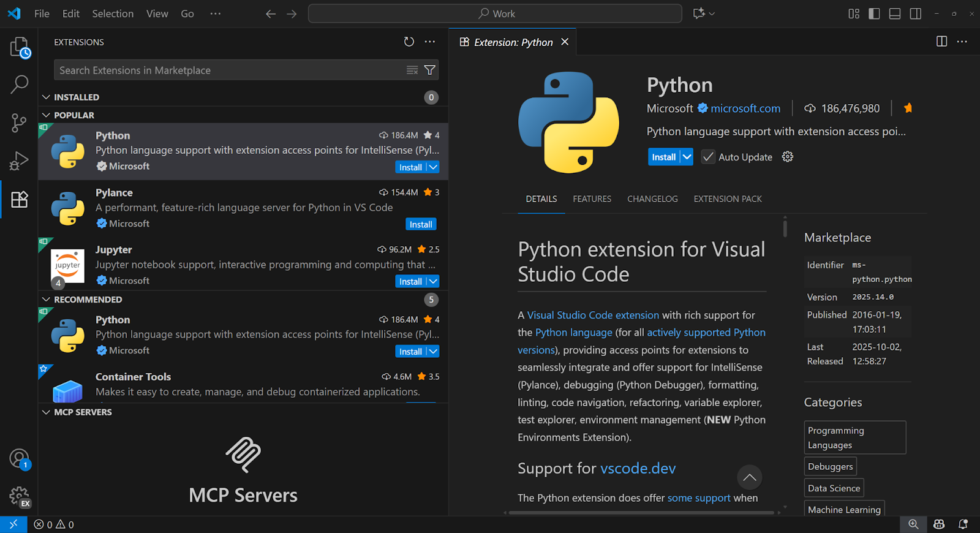Toggle the primary side bar layout button
Image resolution: width=980 pixels, height=533 pixels.
pyautogui.click(x=874, y=13)
